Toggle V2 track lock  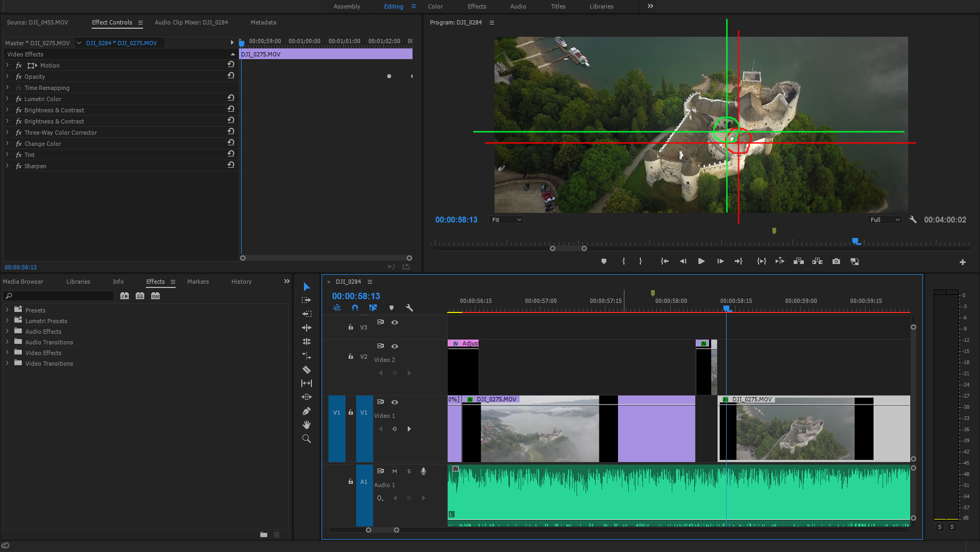350,356
